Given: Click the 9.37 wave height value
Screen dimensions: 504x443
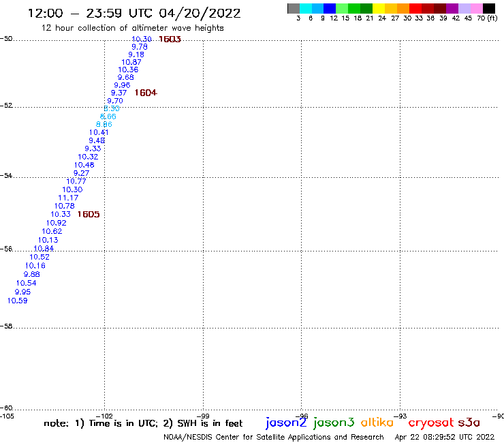Looking at the screenshot, I should [119, 93].
